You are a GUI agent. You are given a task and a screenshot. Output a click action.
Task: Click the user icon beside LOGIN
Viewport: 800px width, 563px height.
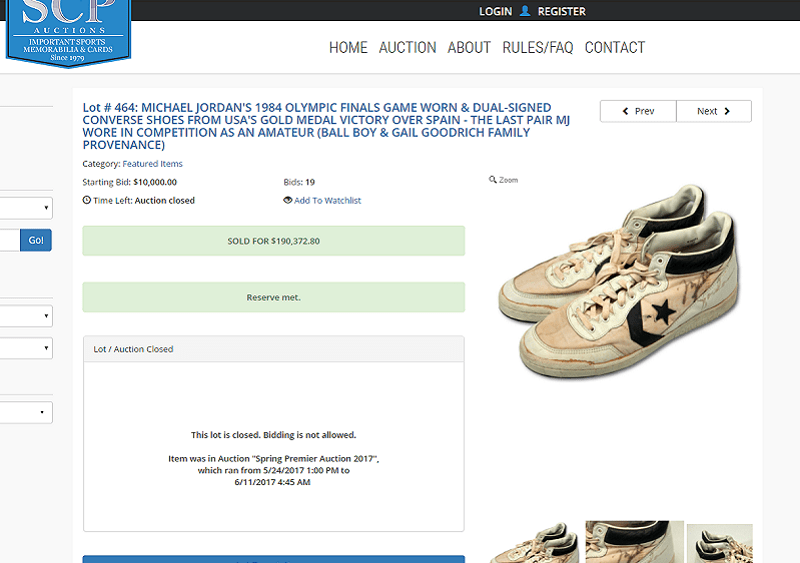point(524,11)
